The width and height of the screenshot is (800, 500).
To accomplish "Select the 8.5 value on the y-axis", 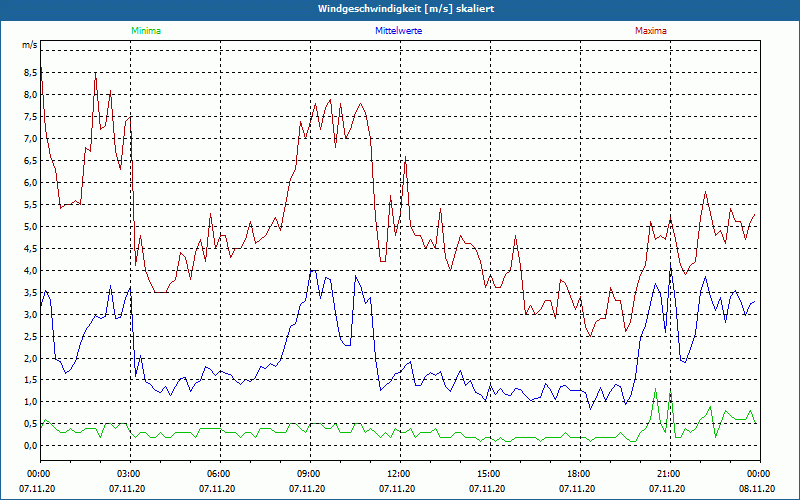I will click(x=30, y=72).
